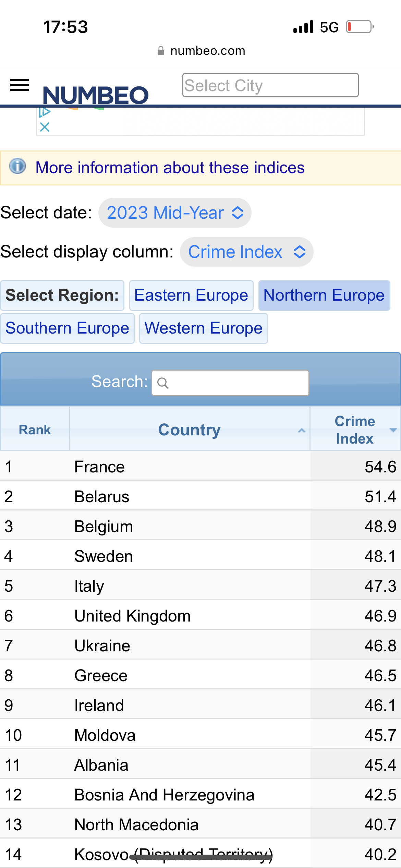The height and width of the screenshot is (868, 401).
Task: Click the search magnifier icon
Action: [x=163, y=383]
